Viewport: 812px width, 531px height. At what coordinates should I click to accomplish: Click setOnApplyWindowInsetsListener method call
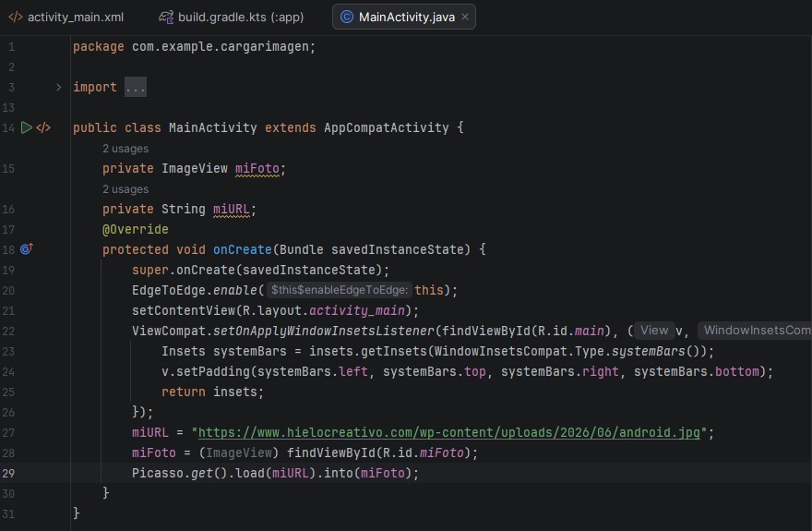pyautogui.click(x=324, y=331)
